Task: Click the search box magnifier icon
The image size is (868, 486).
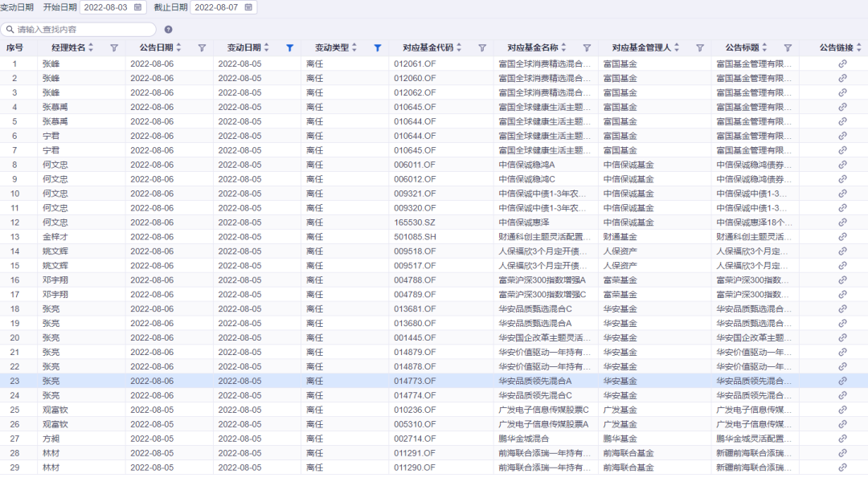Action: click(x=10, y=30)
